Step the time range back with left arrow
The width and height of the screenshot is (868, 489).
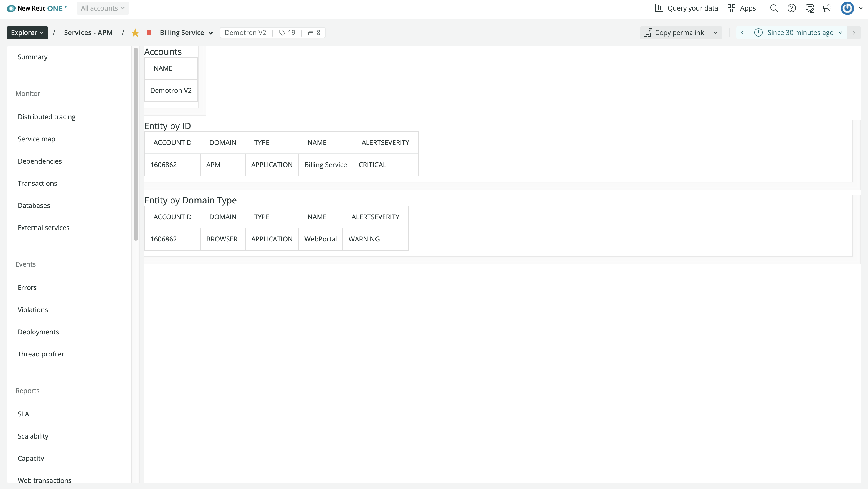pos(742,33)
